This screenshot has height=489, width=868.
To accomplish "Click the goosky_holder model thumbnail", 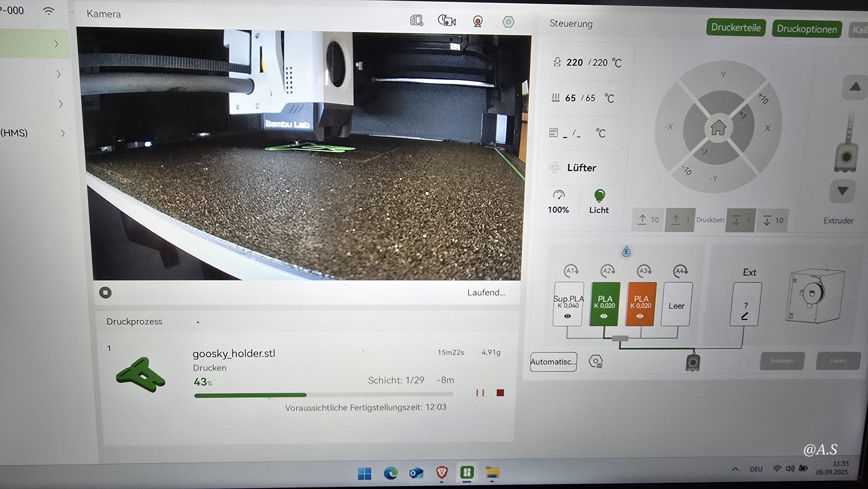I will tap(141, 375).
